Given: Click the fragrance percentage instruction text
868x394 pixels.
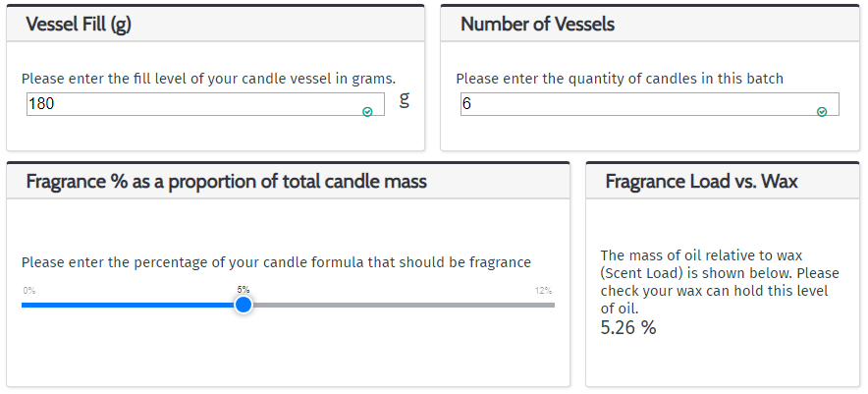Looking at the screenshot, I should [x=276, y=262].
